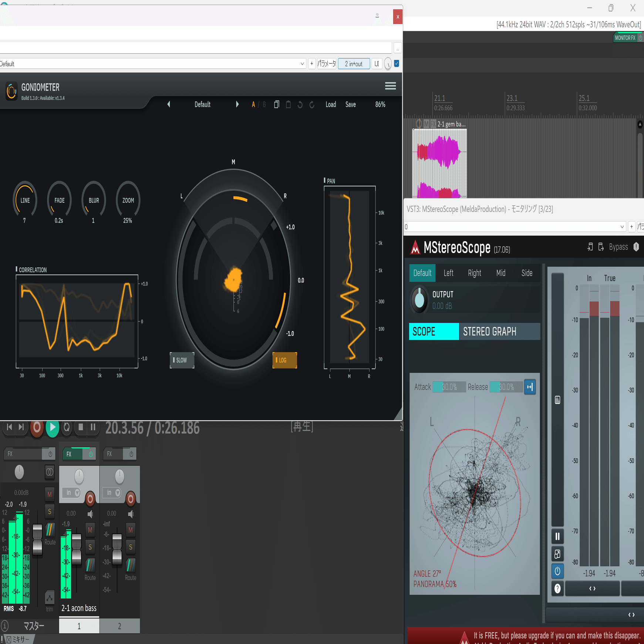Arm track 2 for recording
The height and width of the screenshot is (644, 644).
pyautogui.click(x=130, y=499)
